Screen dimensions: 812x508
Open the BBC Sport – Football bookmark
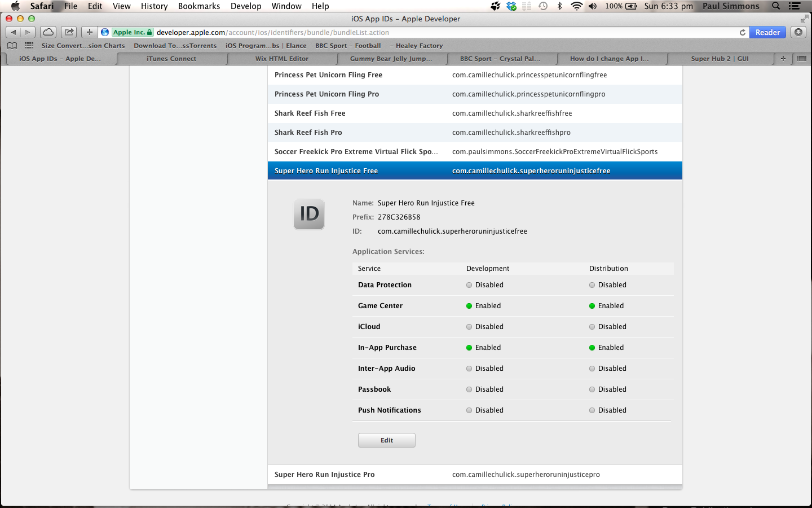348,46
